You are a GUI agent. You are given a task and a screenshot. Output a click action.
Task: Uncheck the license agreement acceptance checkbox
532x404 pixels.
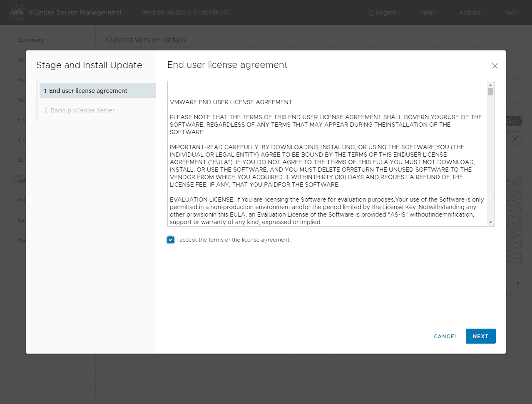(x=170, y=239)
